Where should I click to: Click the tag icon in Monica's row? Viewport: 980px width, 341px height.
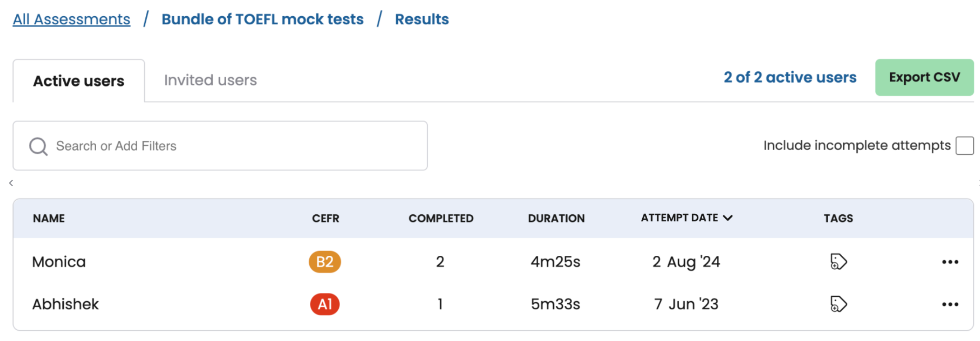point(838,262)
